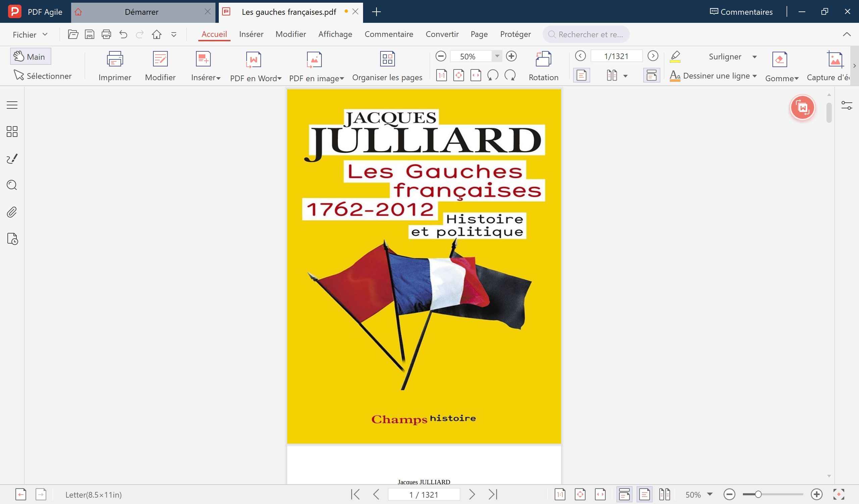
Task: Toggle continuous scrolling in ribbon
Action: 651,75
